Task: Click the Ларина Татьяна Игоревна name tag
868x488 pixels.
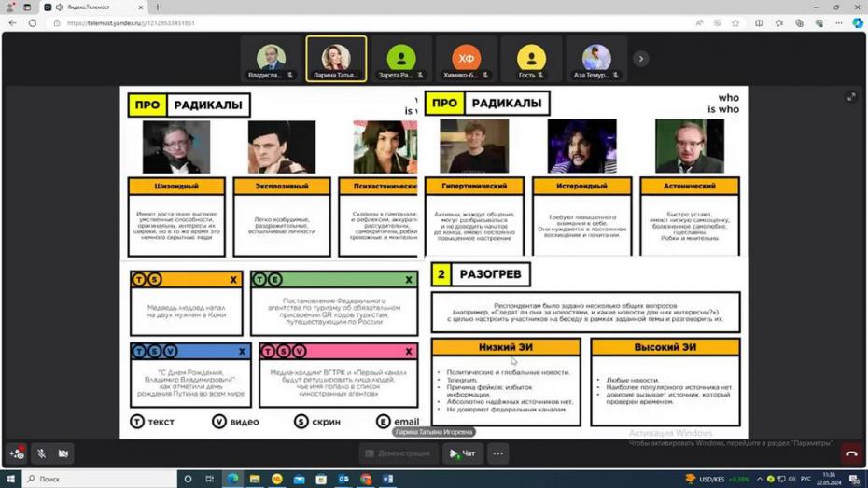Action: coord(434,432)
